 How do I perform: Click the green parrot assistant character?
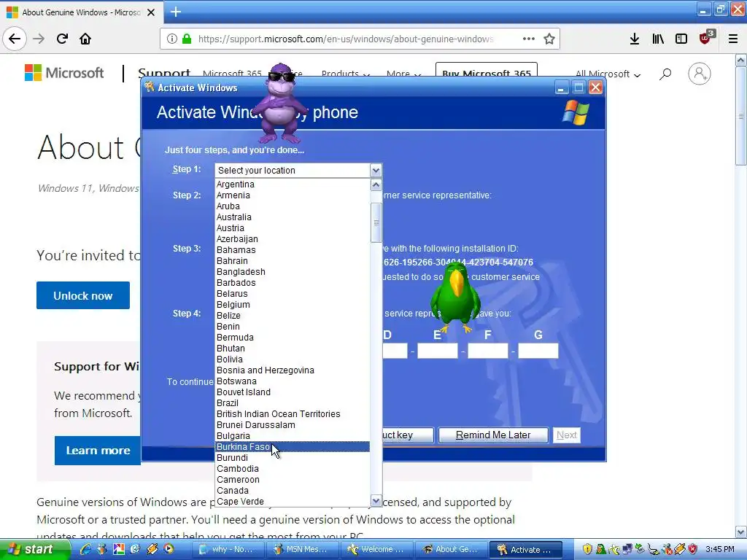[x=455, y=297]
